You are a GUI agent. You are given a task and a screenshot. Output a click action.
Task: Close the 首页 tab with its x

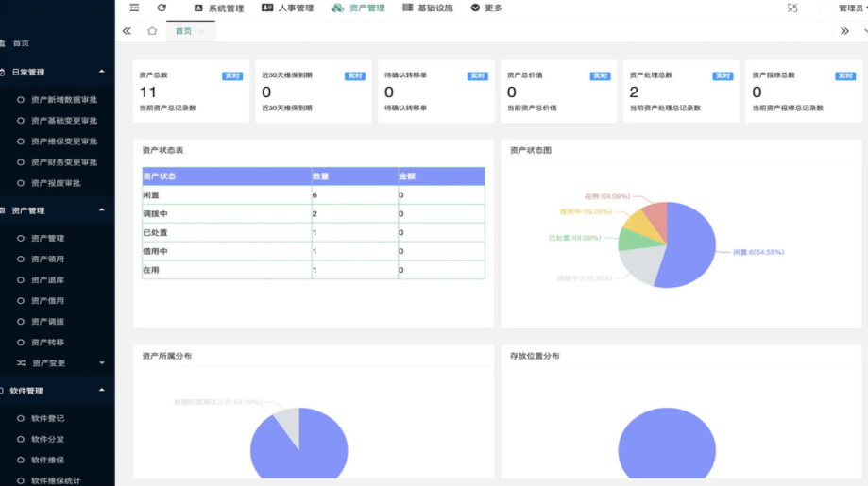(201, 31)
